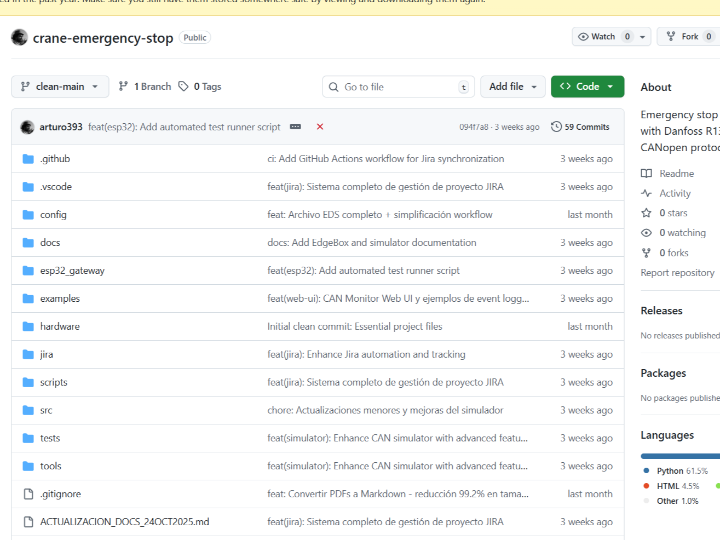This screenshot has height=540, width=720.
Task: Expand commit message ellipsis icon
Action: [x=295, y=127]
